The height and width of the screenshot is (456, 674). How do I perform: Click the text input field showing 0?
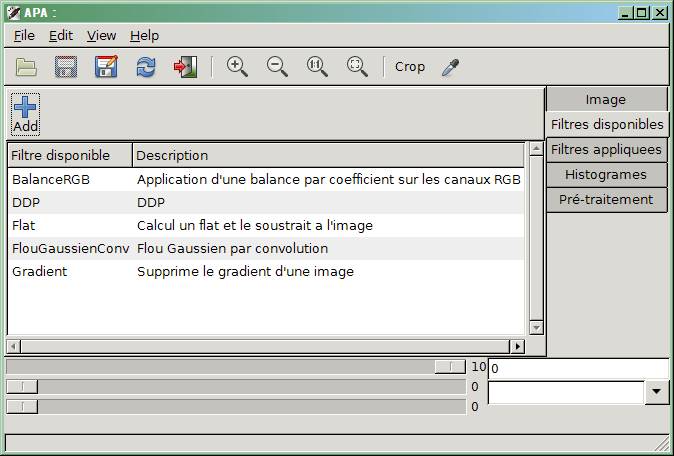[578, 369]
